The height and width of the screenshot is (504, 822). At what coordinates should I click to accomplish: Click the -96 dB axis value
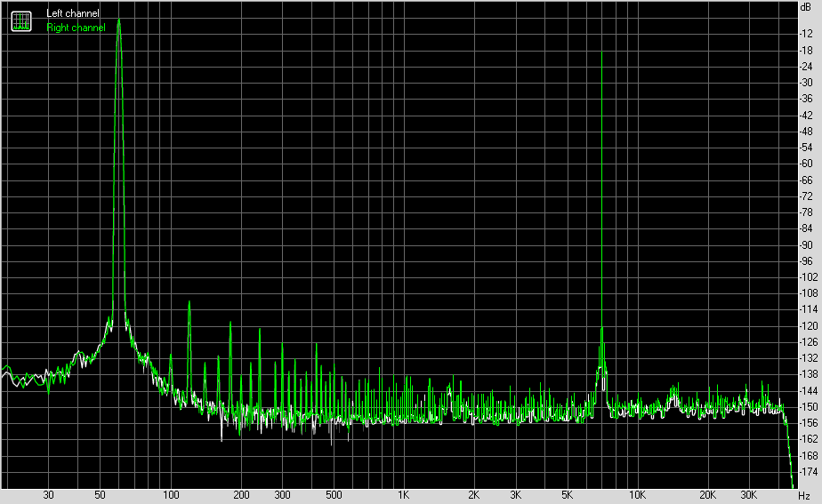point(806,261)
